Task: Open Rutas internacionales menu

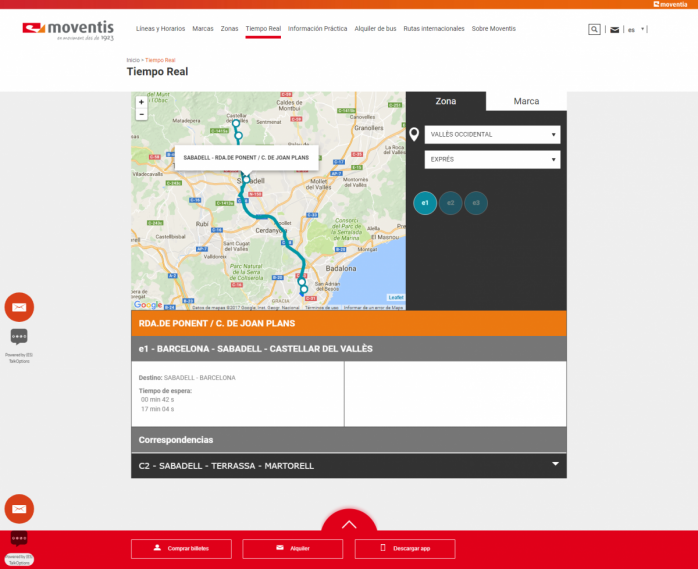Action: (x=434, y=28)
